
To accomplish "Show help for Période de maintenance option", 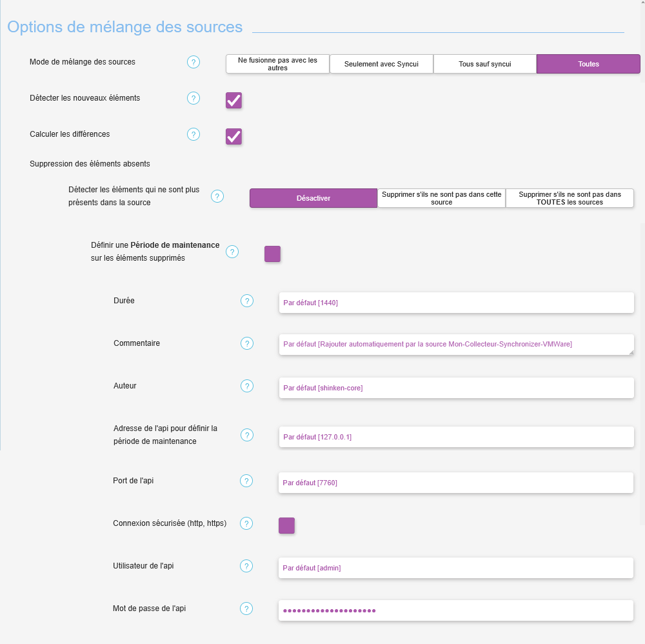I will [232, 252].
